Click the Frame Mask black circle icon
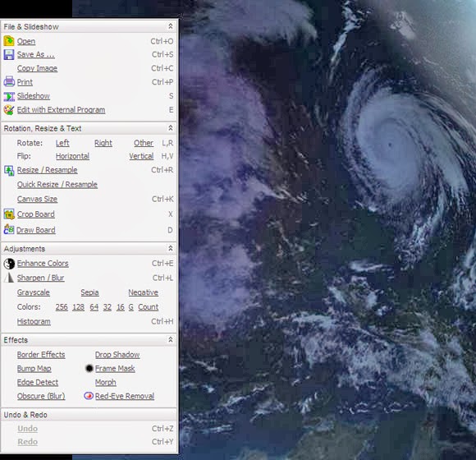476x460 pixels. [x=89, y=369]
